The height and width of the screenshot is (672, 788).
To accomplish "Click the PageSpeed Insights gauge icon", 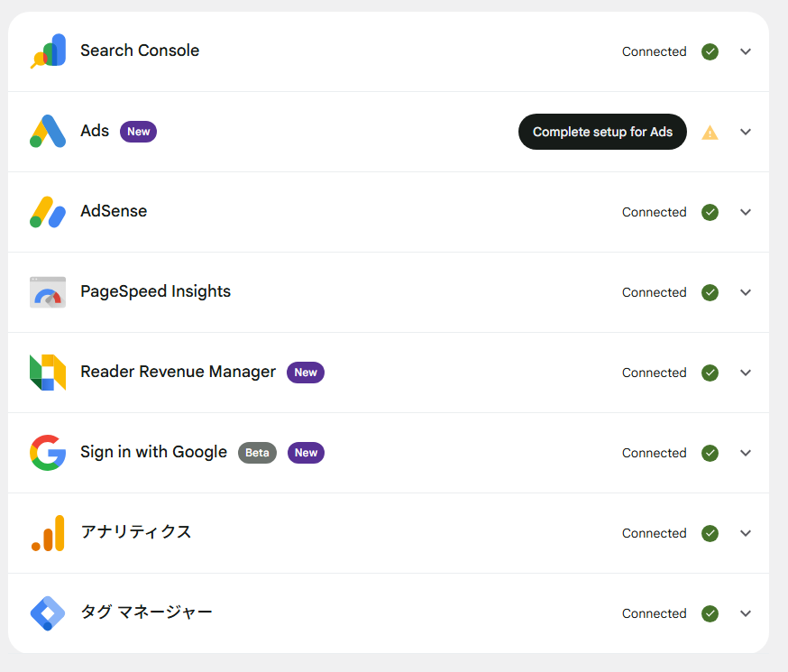I will click(x=48, y=292).
